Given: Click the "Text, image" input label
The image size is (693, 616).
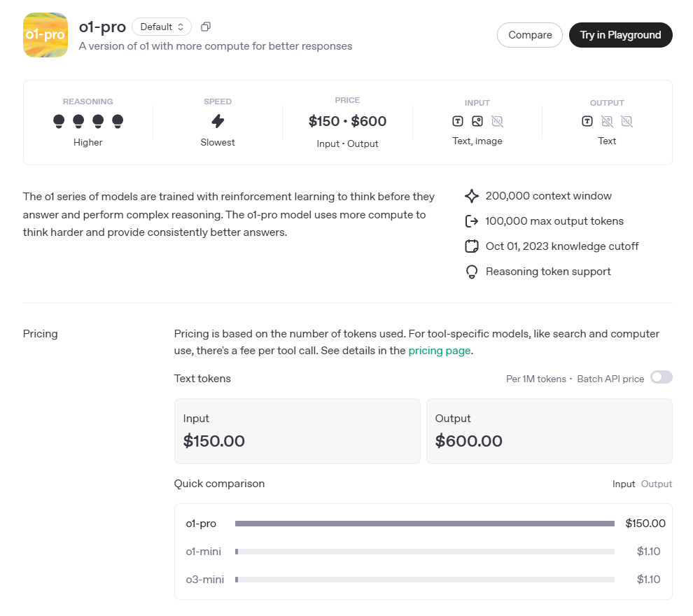Looking at the screenshot, I should pyautogui.click(x=477, y=141).
